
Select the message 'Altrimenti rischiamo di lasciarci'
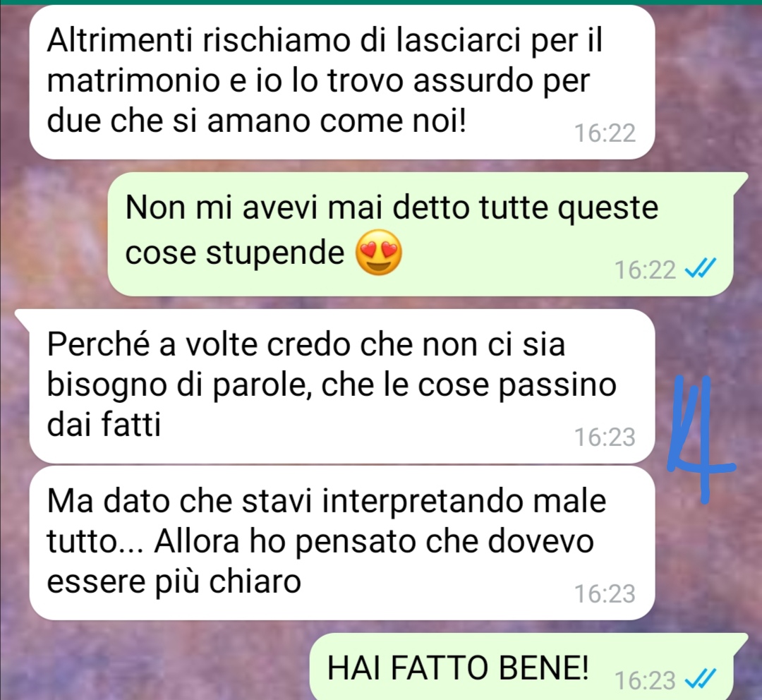pos(342,82)
